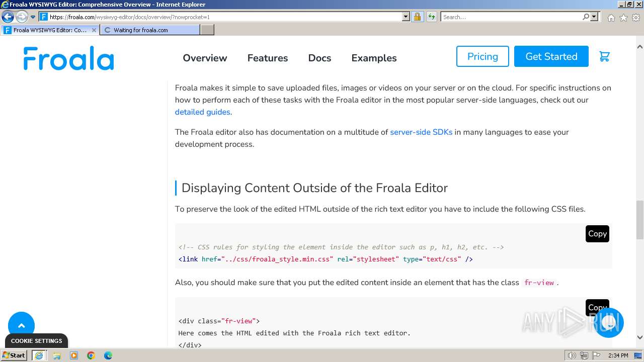This screenshot has width=644, height=362.
Task: Open the IE Tools gear icon
Action: [x=636, y=18]
